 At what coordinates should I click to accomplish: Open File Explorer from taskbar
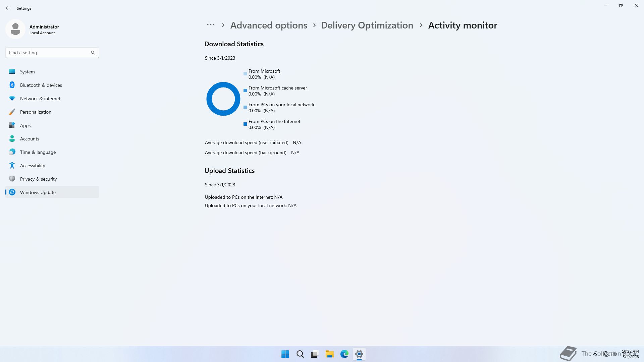click(x=329, y=354)
